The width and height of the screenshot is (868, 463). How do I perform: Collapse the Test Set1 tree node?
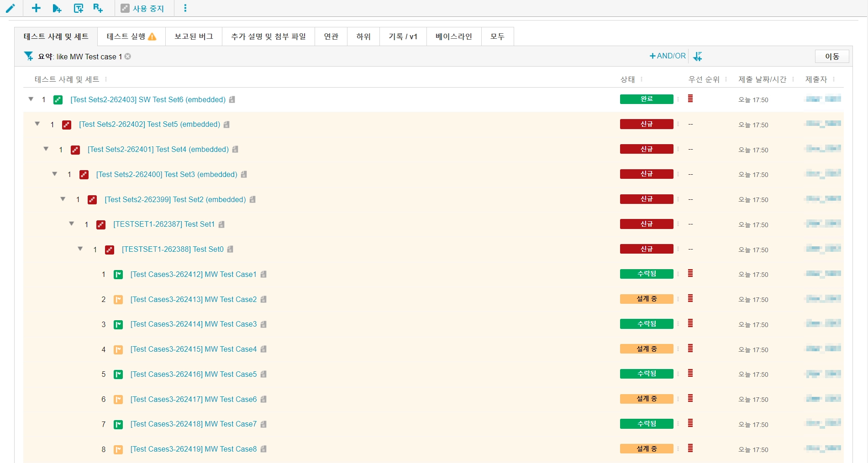pos(72,224)
